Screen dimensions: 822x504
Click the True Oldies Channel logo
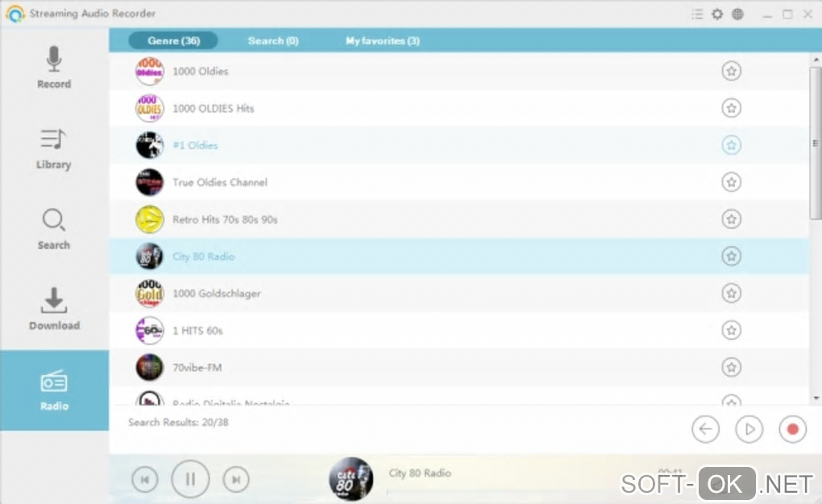pos(149,182)
